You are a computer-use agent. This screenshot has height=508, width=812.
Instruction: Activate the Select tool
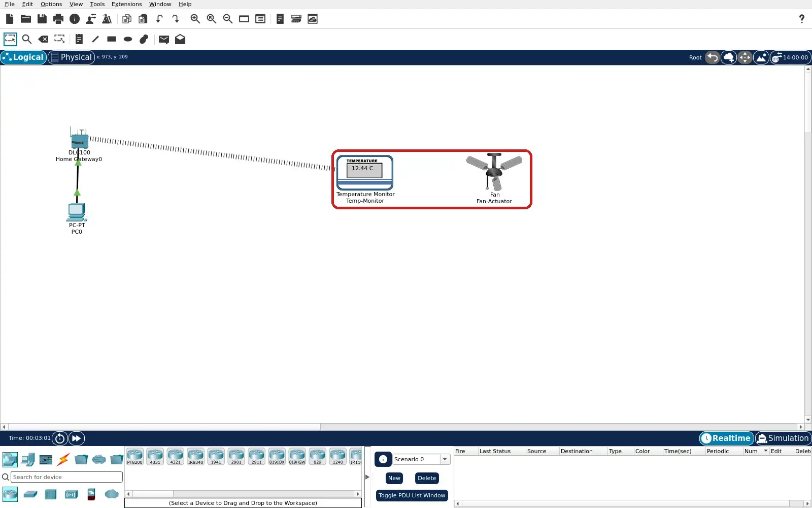click(x=10, y=39)
